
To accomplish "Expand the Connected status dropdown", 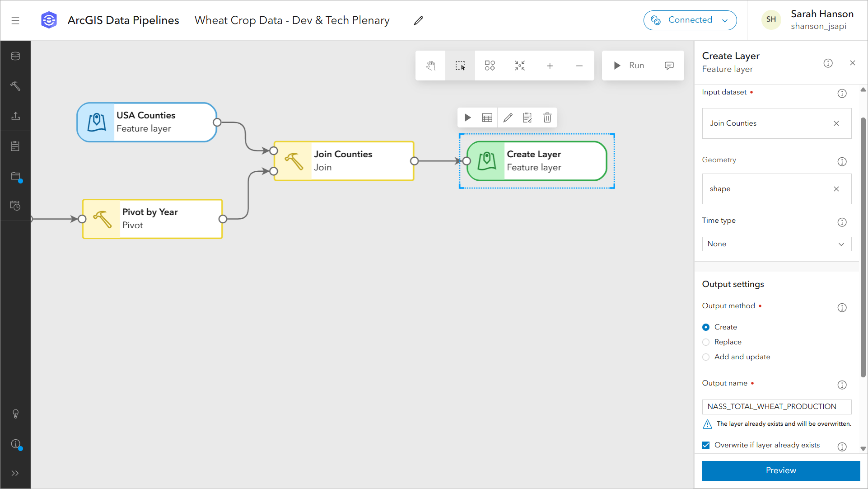I will point(725,20).
